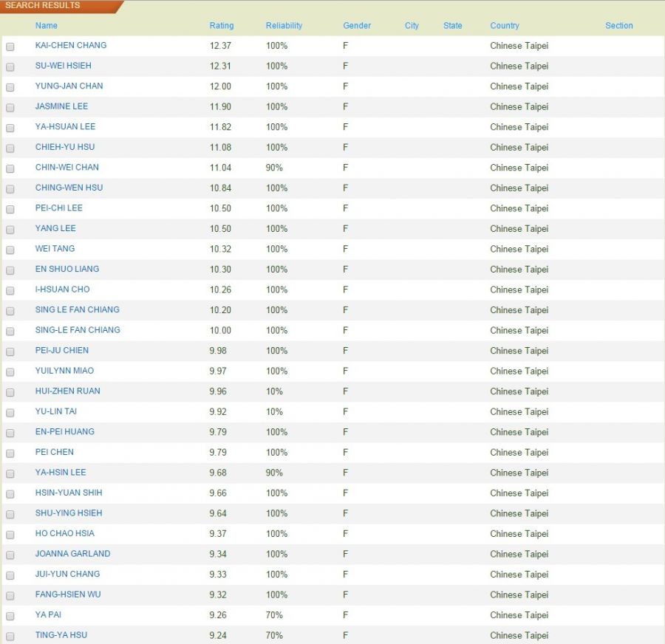The width and height of the screenshot is (665, 644).
Task: Click Chinese Taipei in JOANNA GARLAND's row
Action: 519,555
